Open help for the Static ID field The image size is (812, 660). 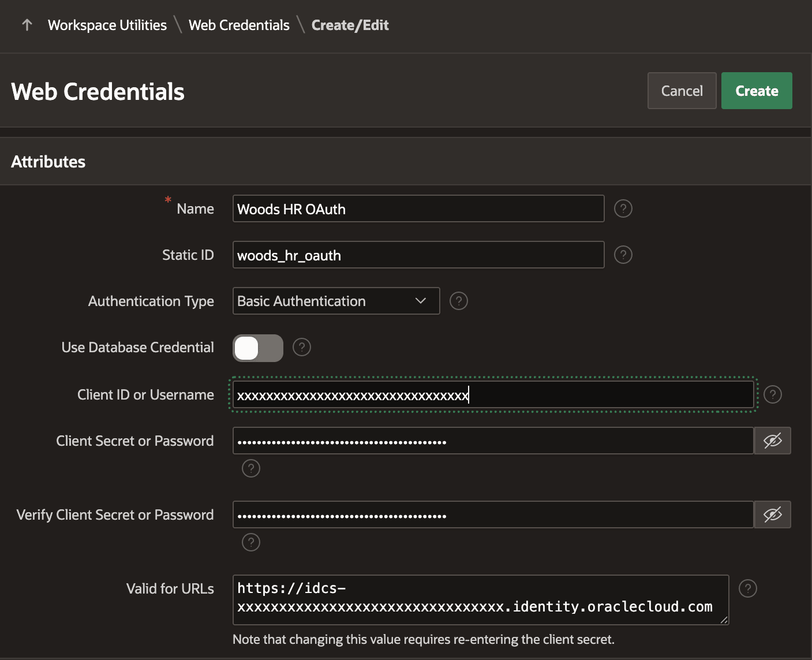(623, 255)
